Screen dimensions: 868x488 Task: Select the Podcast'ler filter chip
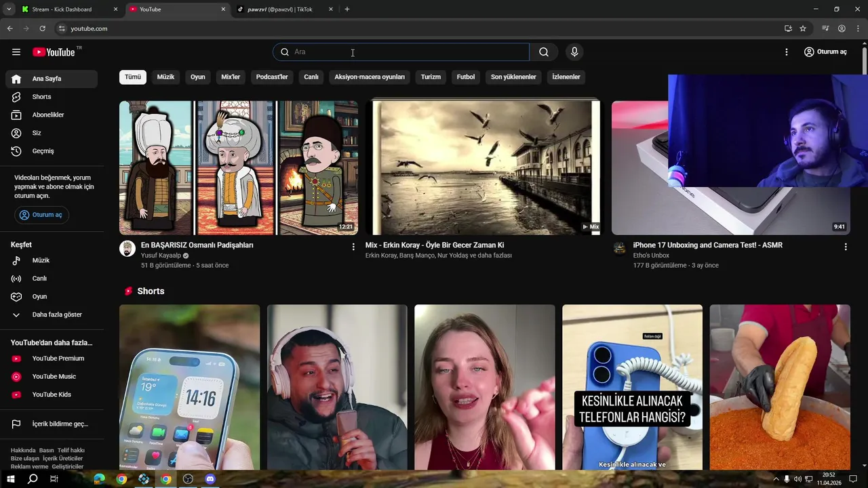pos(272,77)
